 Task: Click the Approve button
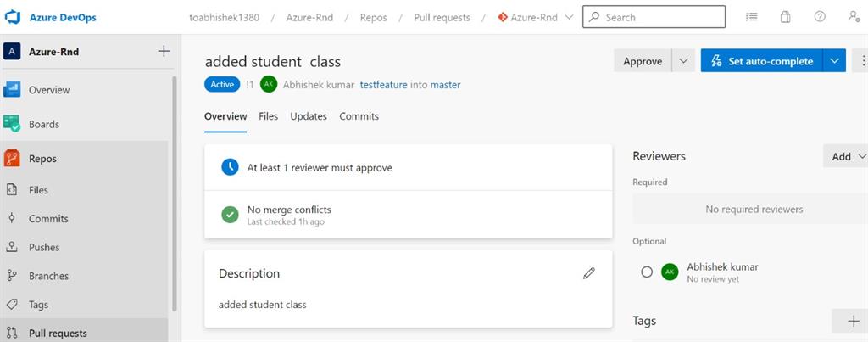coord(643,61)
